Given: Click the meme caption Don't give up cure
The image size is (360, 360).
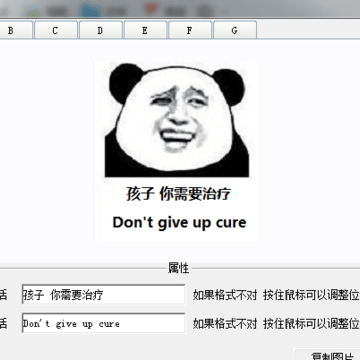Looking at the screenshot, I should coord(179,223).
